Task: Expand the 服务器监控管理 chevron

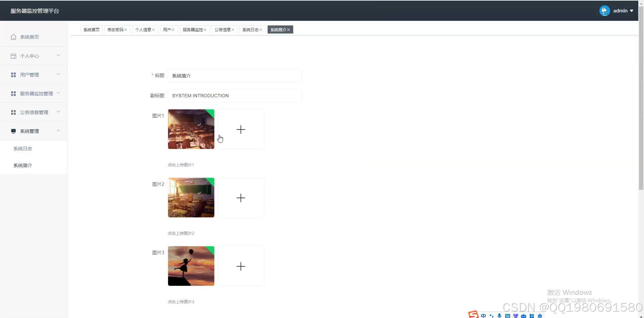Action: [58, 93]
